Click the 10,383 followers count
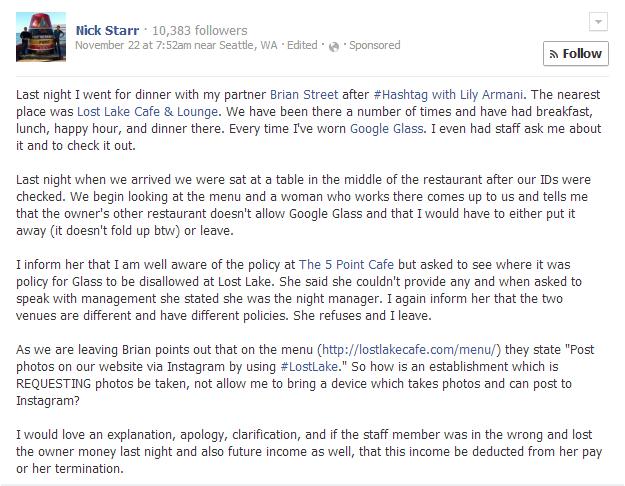The height and width of the screenshot is (486, 625). [200, 31]
